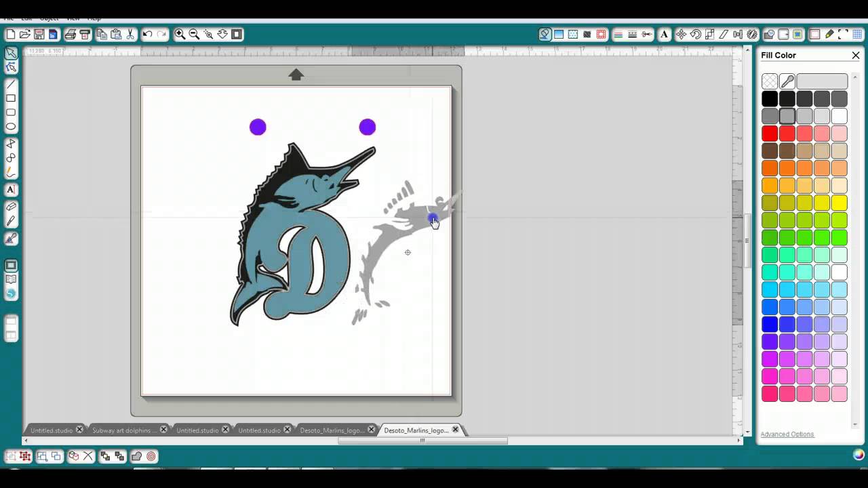This screenshot has width=868, height=488.
Task: Open the Line Style window
Action: (x=632, y=34)
